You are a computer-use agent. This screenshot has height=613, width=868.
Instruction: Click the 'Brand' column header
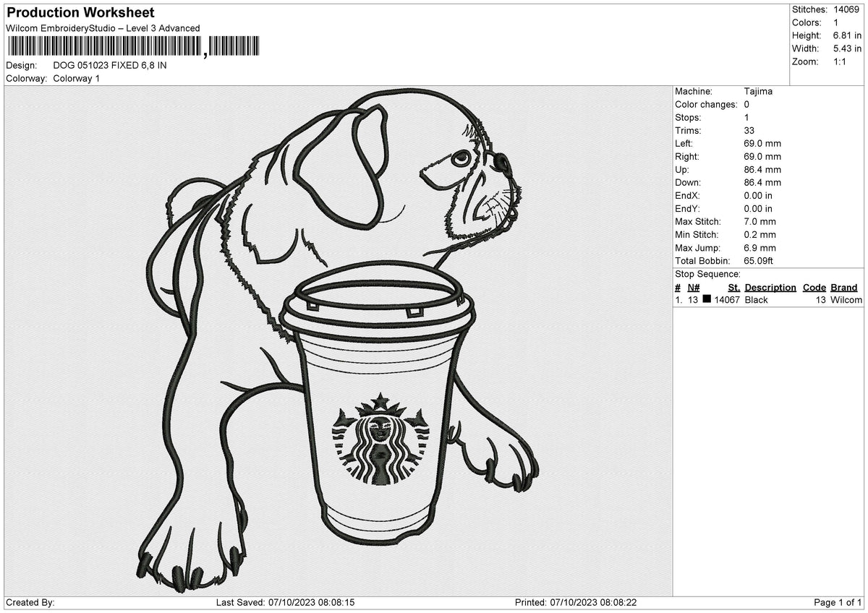844,287
